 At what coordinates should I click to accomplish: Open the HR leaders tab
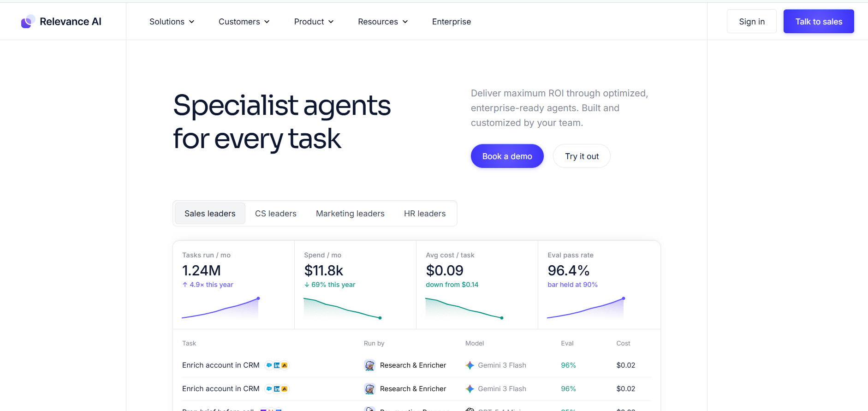[x=425, y=214]
